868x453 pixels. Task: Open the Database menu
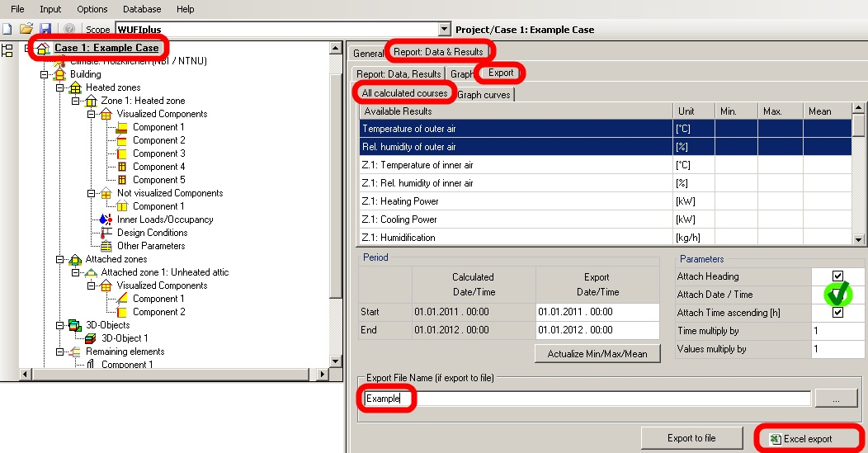tap(142, 9)
